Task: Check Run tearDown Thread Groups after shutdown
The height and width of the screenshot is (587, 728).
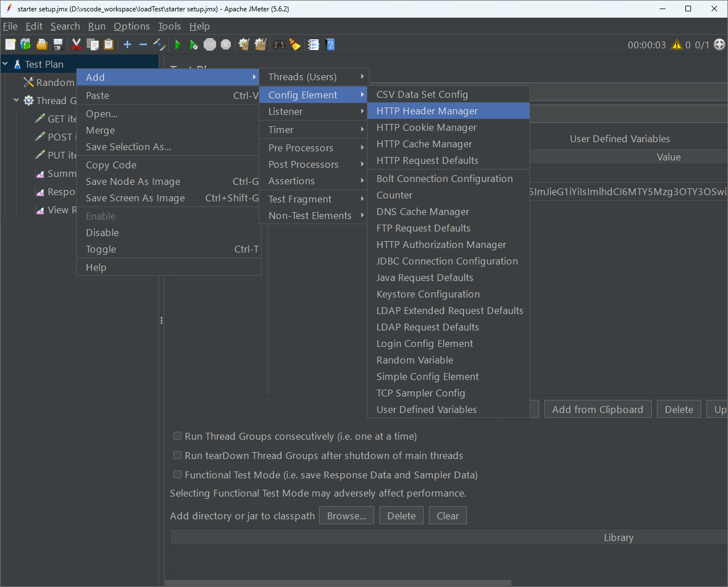Action: pyautogui.click(x=177, y=456)
